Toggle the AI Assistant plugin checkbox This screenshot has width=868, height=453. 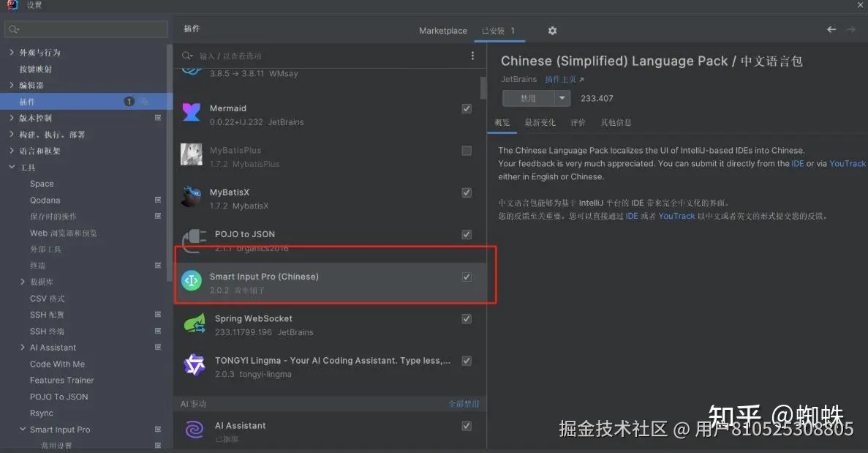[467, 426]
